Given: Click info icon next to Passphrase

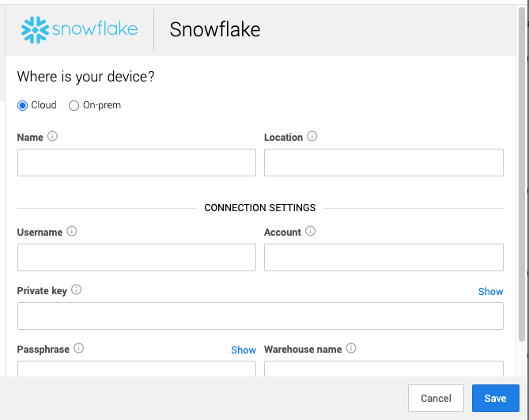Looking at the screenshot, I should [x=79, y=348].
